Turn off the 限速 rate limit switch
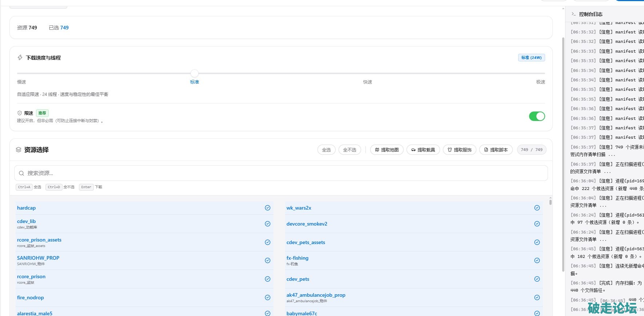Screen dimensions: 644x316 pyautogui.click(x=537, y=116)
